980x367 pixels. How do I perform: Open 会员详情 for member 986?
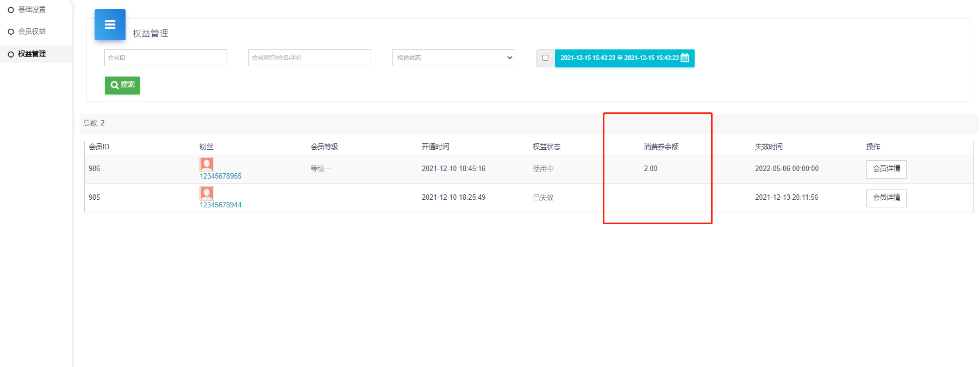(x=886, y=169)
